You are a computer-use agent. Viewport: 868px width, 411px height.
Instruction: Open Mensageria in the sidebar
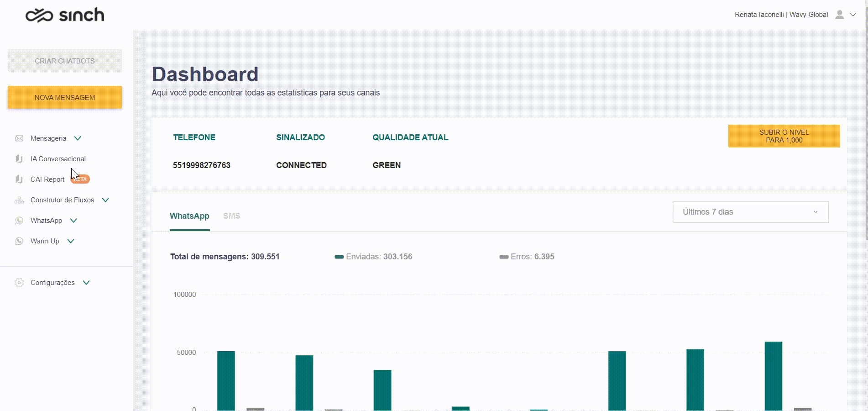click(x=48, y=138)
